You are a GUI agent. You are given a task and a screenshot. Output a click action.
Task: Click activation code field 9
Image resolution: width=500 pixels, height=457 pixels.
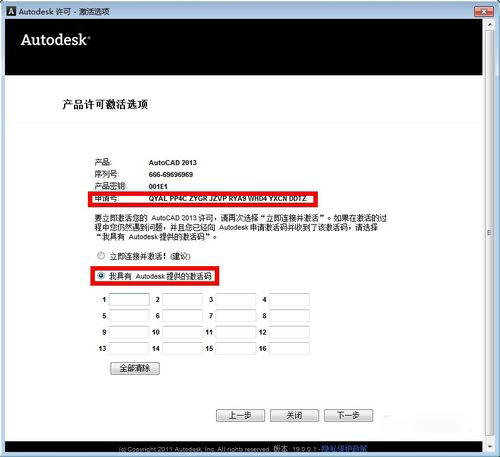coord(129,332)
